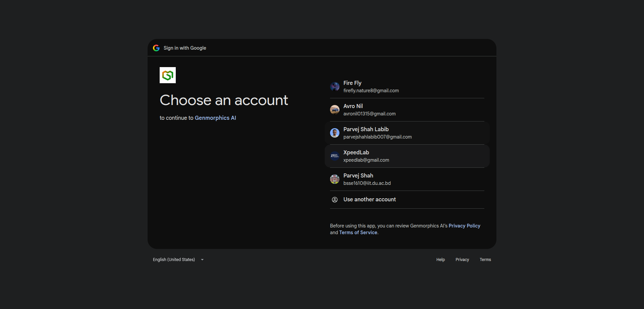Select the Avro Nil account name

pyautogui.click(x=353, y=106)
